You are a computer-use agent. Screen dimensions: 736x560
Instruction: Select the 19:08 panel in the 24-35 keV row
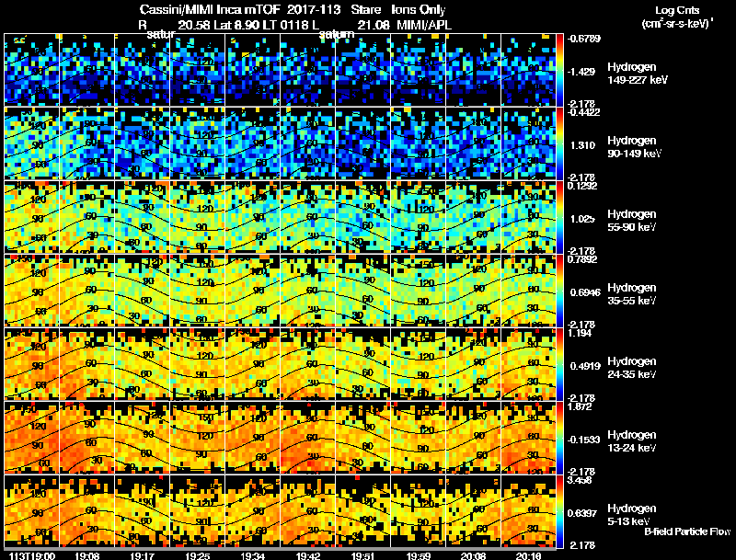(87, 364)
